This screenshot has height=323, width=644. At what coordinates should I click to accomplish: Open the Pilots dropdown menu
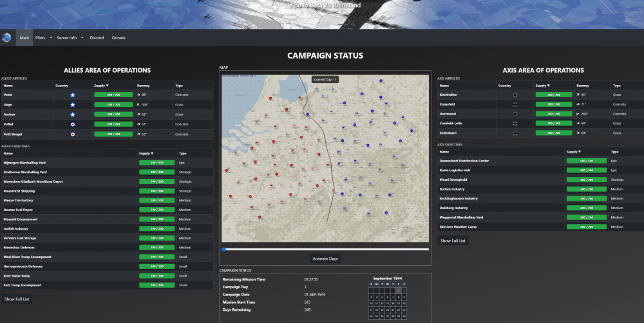(x=42, y=38)
